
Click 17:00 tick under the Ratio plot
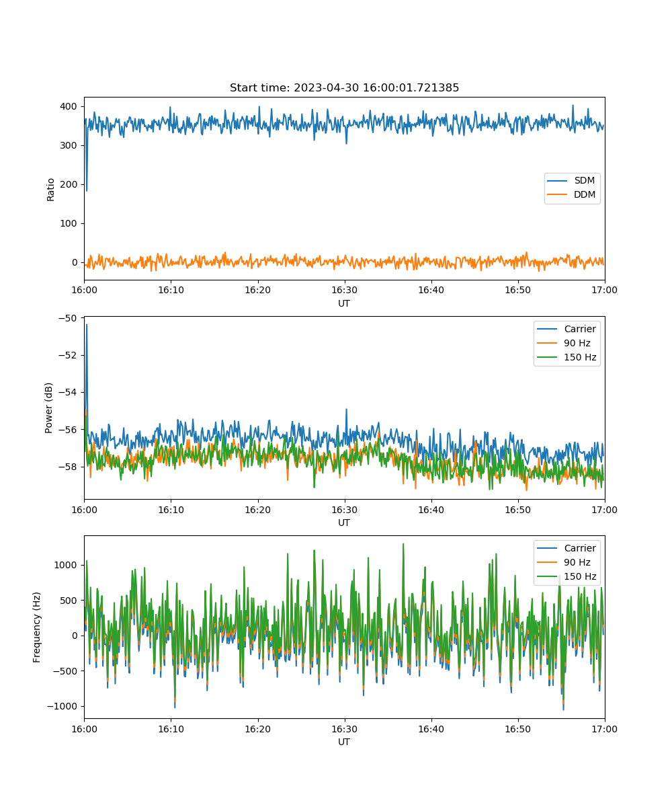pyautogui.click(x=605, y=290)
